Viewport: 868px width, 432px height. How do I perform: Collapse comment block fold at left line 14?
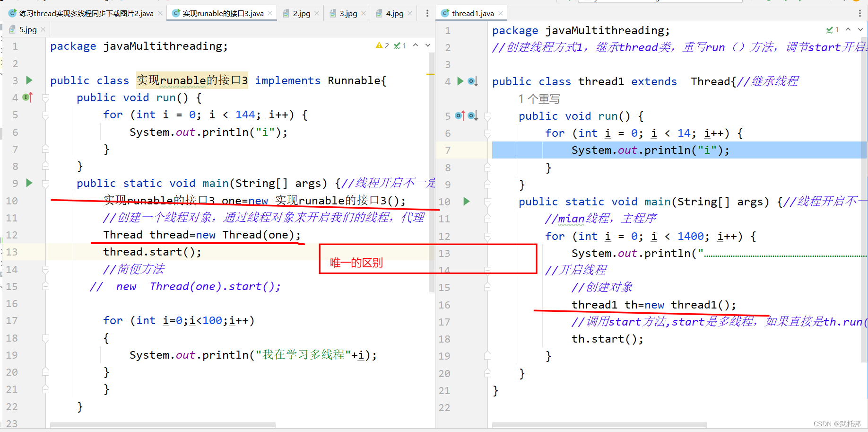click(45, 269)
